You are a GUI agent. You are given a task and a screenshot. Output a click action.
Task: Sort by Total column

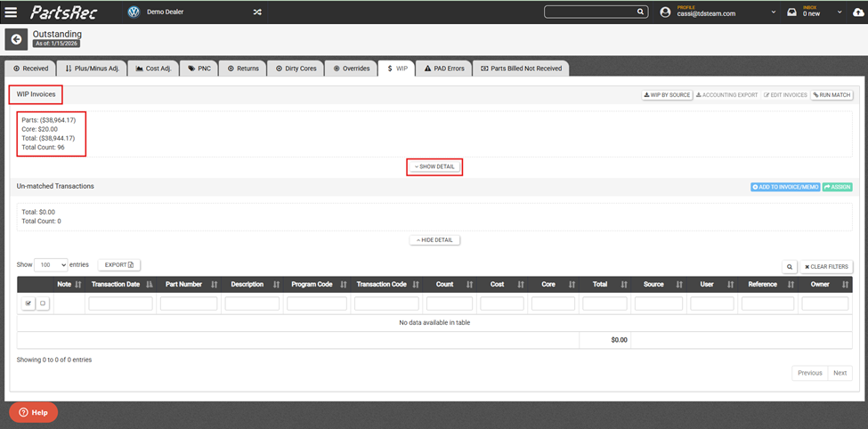[x=624, y=285]
